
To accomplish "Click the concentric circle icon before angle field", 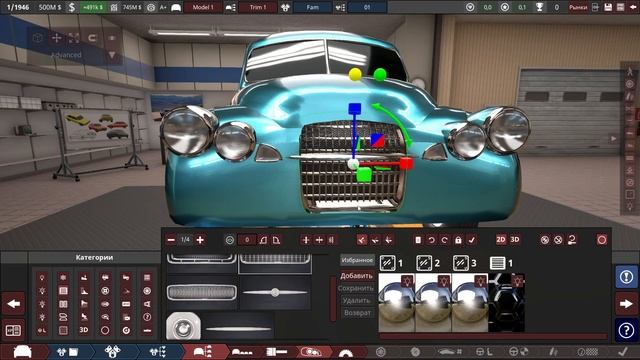I will [230, 240].
